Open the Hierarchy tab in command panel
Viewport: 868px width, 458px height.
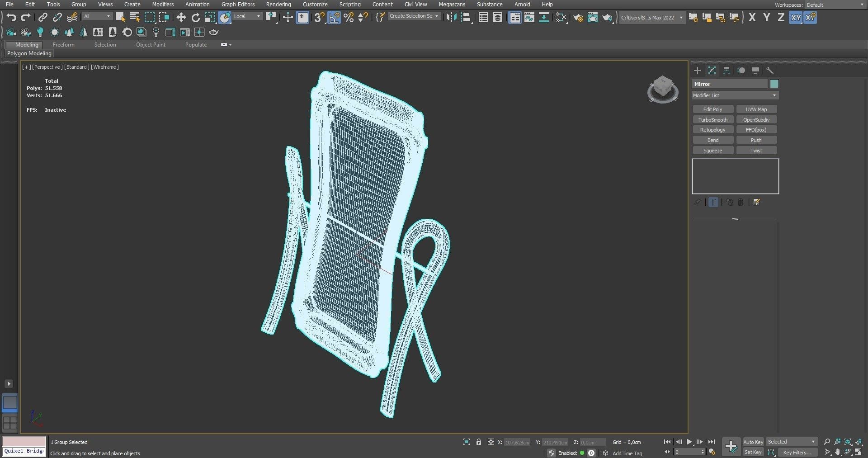coord(726,71)
